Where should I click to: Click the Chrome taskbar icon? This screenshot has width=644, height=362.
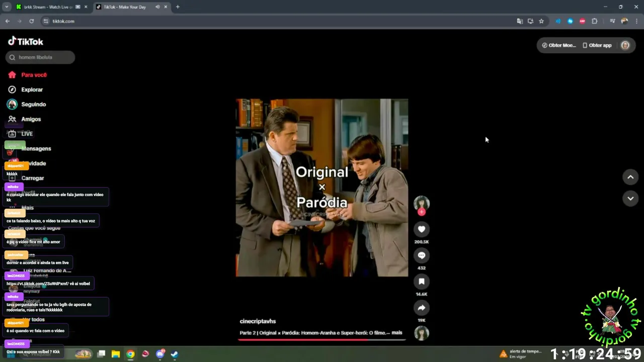(130, 354)
